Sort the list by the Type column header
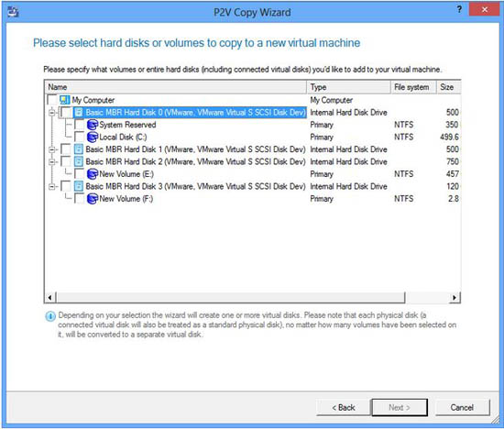The image size is (504, 429). 348,87
